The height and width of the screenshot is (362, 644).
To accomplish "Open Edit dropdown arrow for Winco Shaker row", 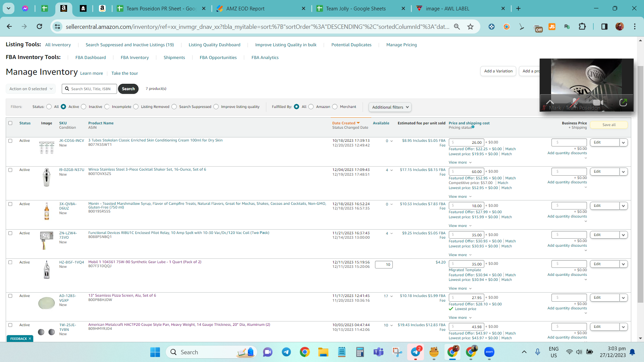I will [x=624, y=172].
